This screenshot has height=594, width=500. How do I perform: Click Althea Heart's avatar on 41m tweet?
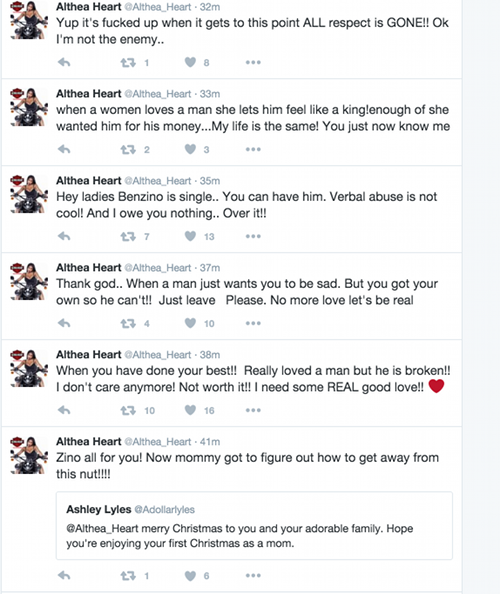pos(29,455)
